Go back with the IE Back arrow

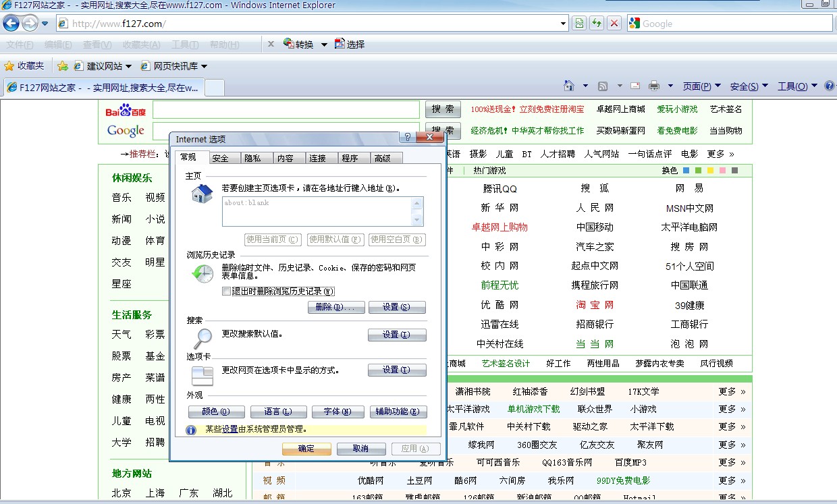(x=11, y=23)
